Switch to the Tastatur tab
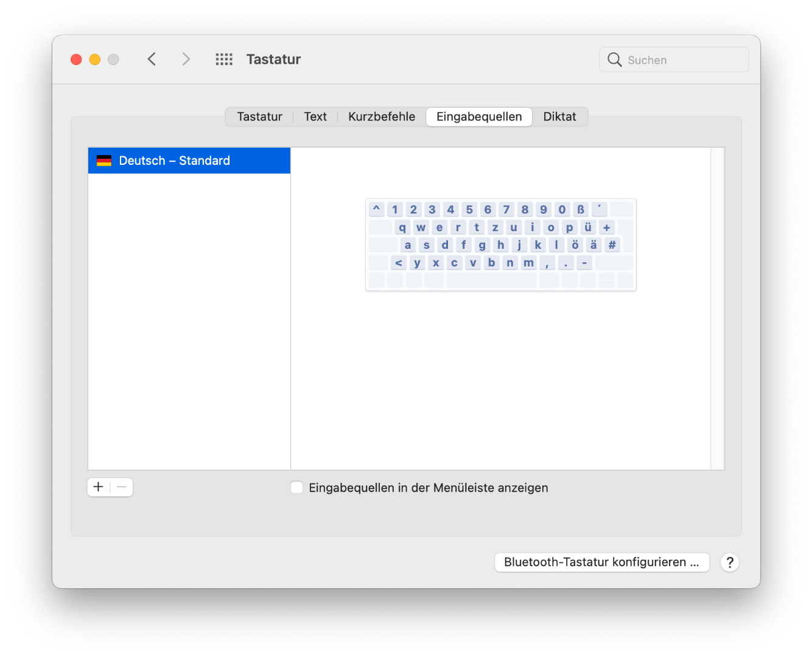The image size is (812, 657). (260, 117)
